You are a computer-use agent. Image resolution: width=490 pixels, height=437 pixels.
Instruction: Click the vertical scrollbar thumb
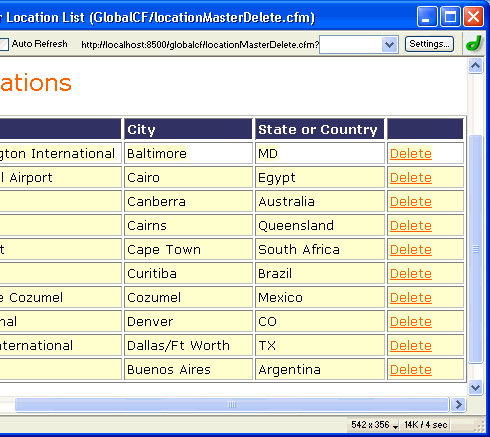tap(476, 249)
